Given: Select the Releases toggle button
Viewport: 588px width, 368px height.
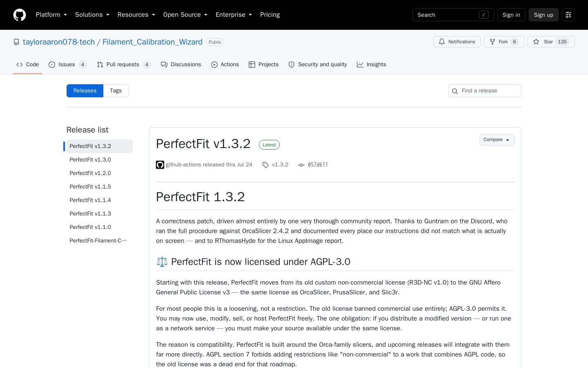Looking at the screenshot, I should click(x=85, y=91).
